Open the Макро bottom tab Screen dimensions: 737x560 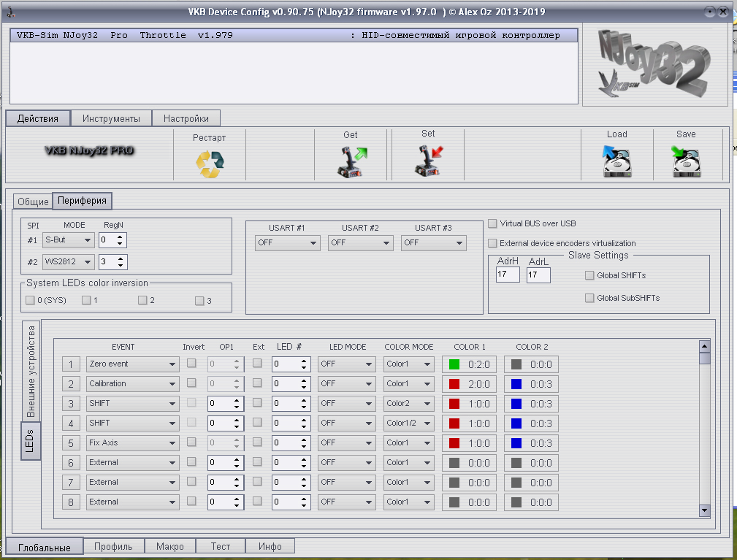coord(170,546)
